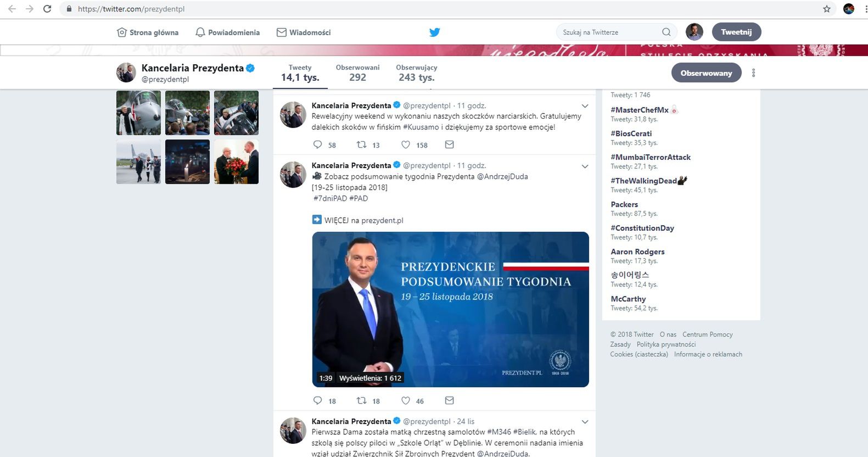Open the #BiosCerati trend

[x=631, y=133]
